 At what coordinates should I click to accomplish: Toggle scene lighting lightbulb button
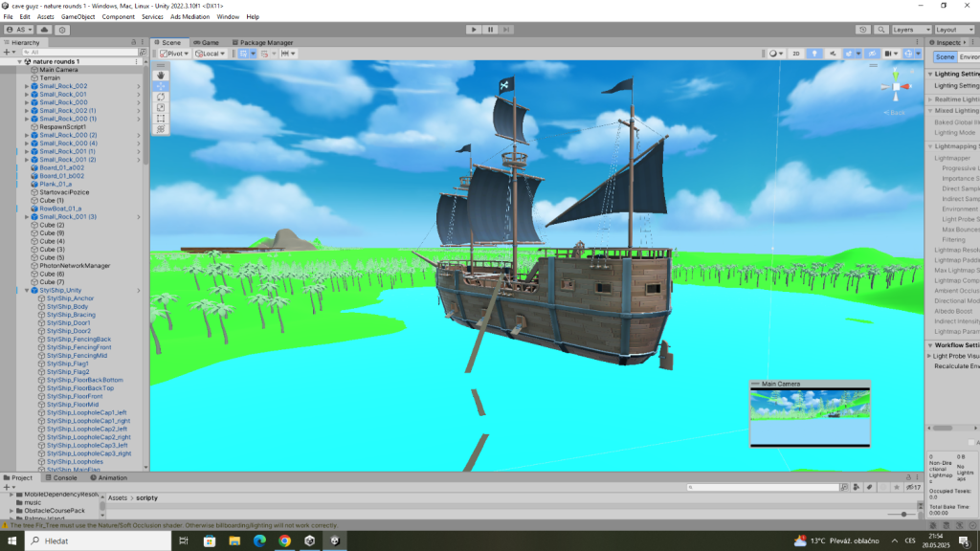tap(814, 54)
